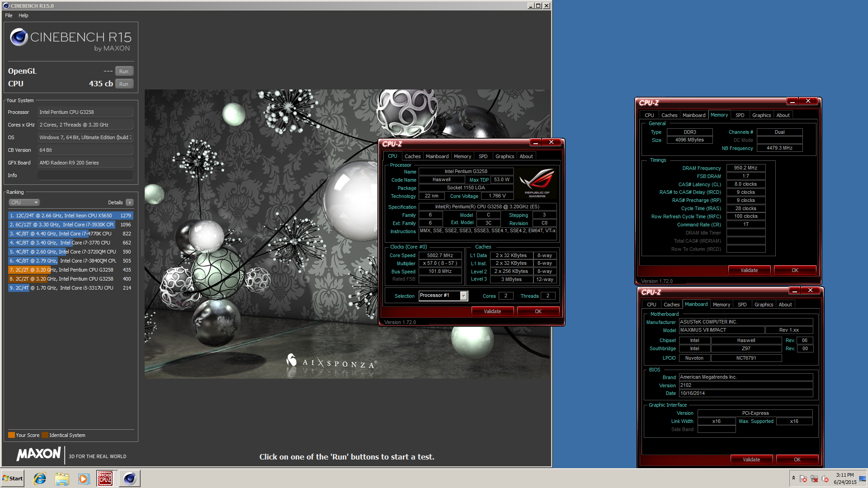Maximize the Cinebench R15.0 window
The image size is (868, 488).
pyautogui.click(x=538, y=6)
